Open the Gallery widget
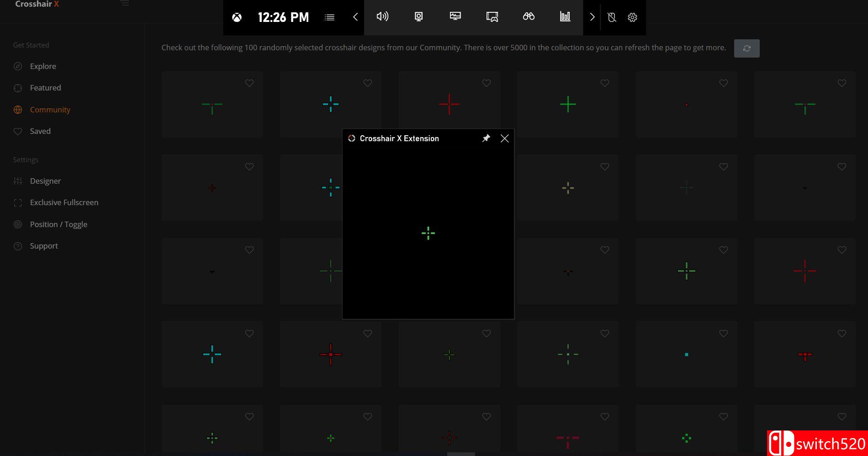This screenshot has height=456, width=868. (492, 17)
